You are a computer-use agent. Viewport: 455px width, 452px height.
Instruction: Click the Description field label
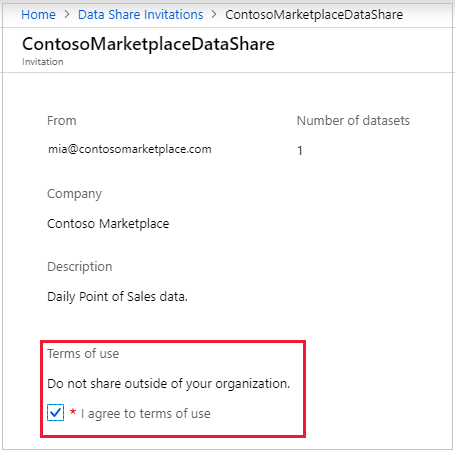tap(80, 267)
